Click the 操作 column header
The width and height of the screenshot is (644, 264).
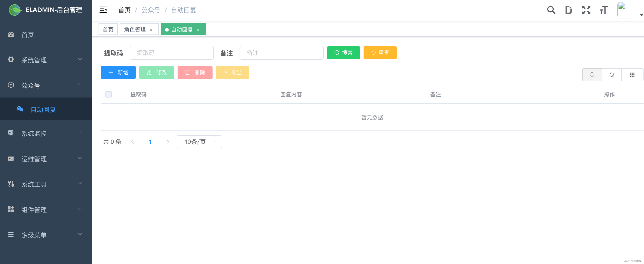609,94
